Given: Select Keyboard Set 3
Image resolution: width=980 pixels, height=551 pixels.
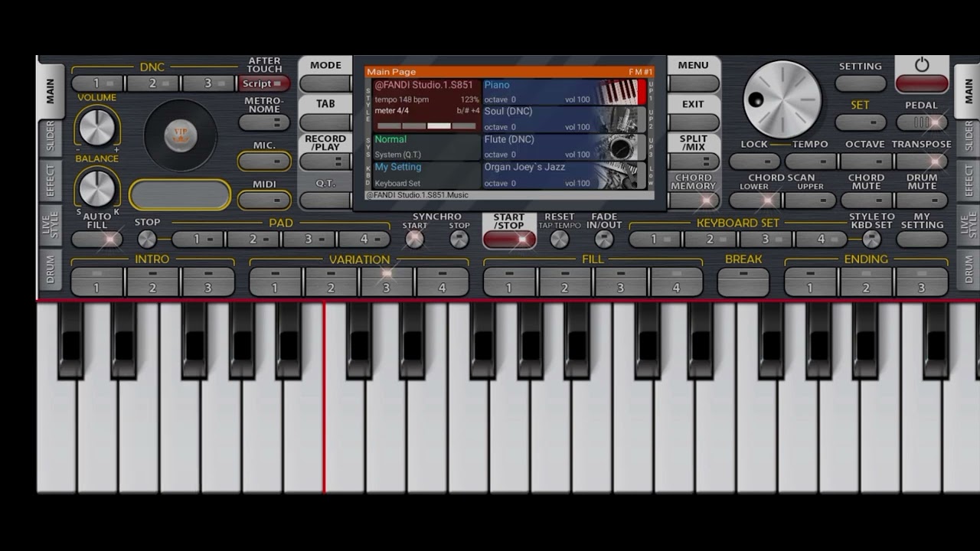Looking at the screenshot, I should (766, 240).
